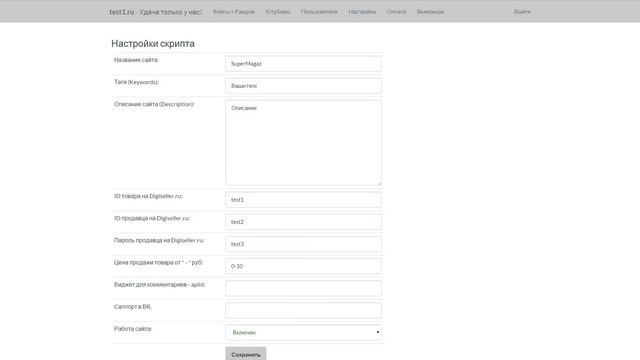This screenshot has width=640, height=360.
Task: Click the Саппорт в ВК label
Action: 133,306
